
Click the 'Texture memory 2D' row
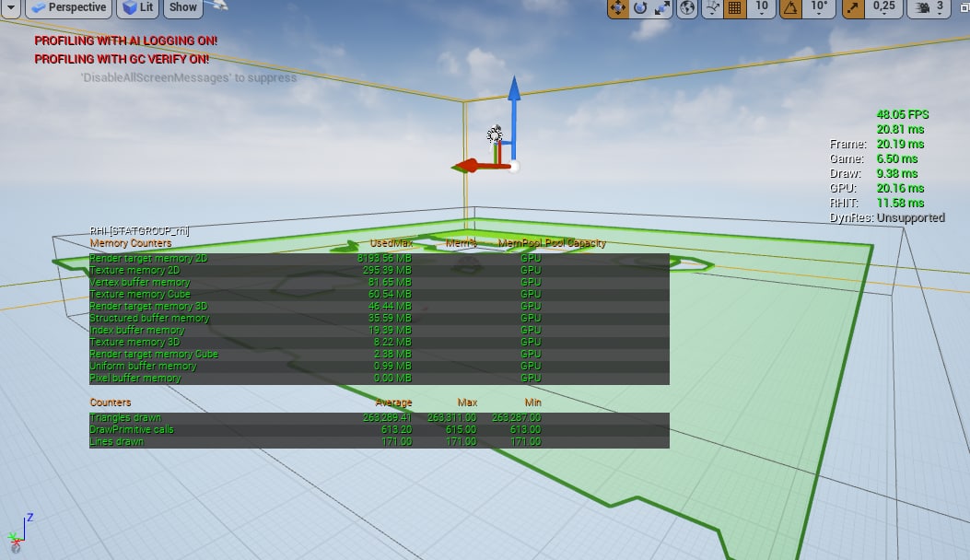(380, 271)
